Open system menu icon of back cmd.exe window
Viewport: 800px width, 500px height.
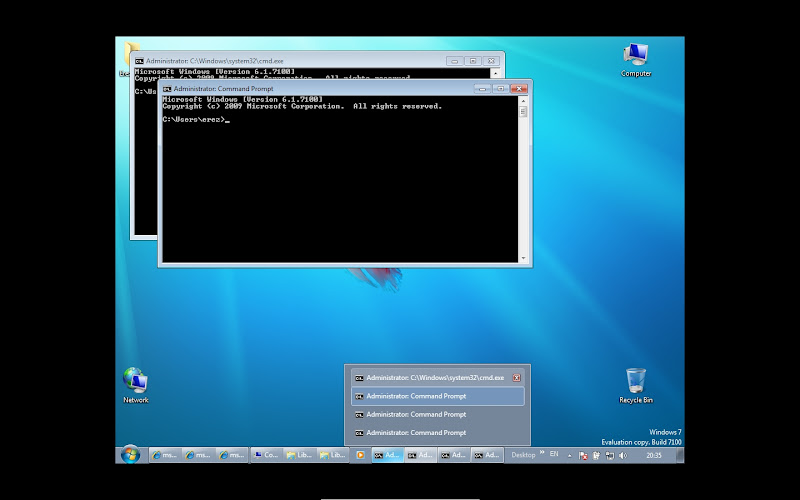pyautogui.click(x=139, y=61)
